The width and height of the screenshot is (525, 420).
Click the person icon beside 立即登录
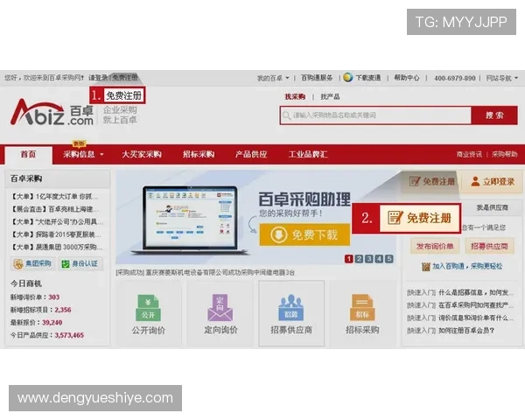[x=475, y=181]
